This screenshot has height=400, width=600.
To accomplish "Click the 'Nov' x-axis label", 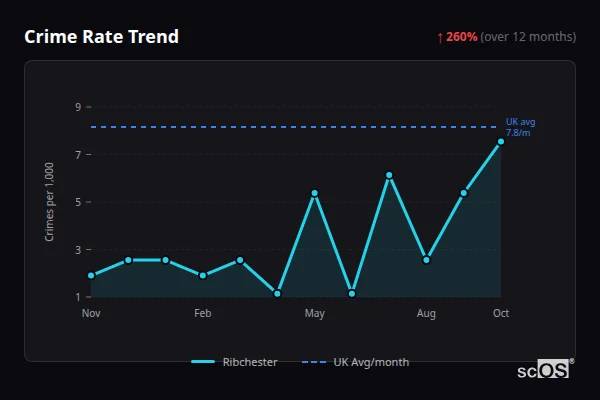I will click(x=91, y=313).
